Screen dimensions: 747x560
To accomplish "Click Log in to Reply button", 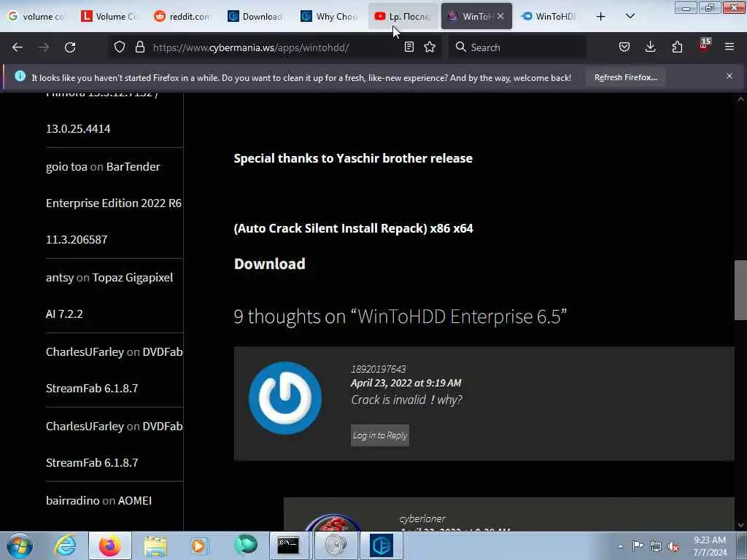I will [379, 435].
